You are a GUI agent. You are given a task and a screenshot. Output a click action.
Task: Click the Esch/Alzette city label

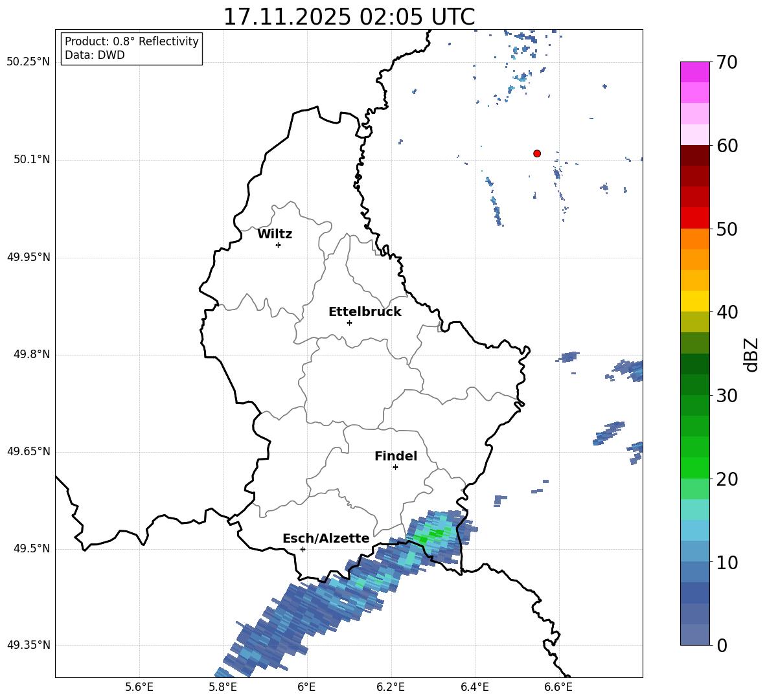[326, 538]
